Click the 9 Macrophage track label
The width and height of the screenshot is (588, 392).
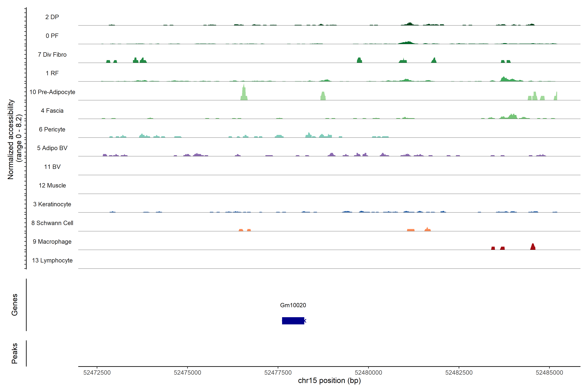(52, 242)
